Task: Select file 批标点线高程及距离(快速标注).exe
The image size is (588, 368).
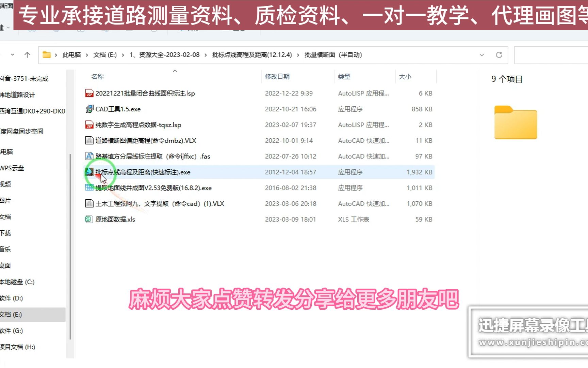Action: point(143,172)
